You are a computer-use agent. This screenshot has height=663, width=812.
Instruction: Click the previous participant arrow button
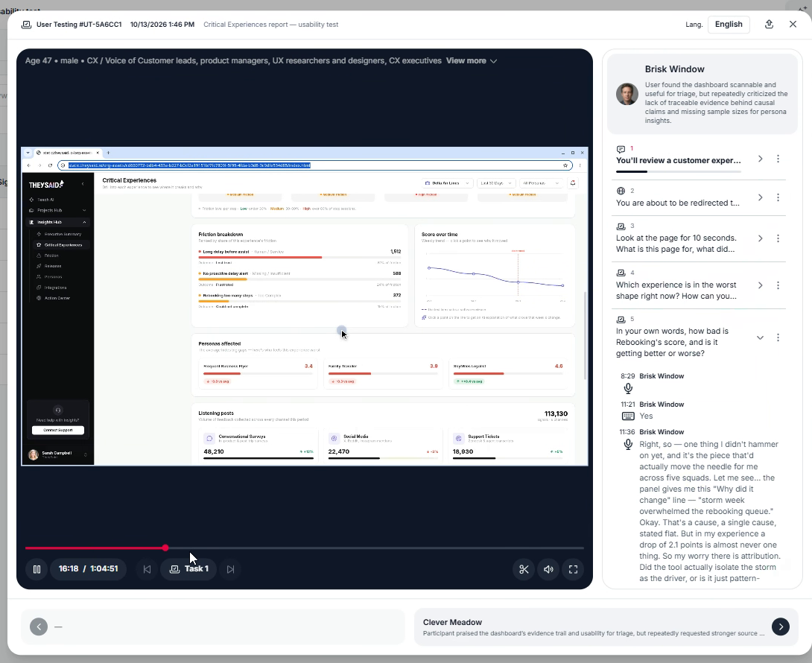(39, 626)
